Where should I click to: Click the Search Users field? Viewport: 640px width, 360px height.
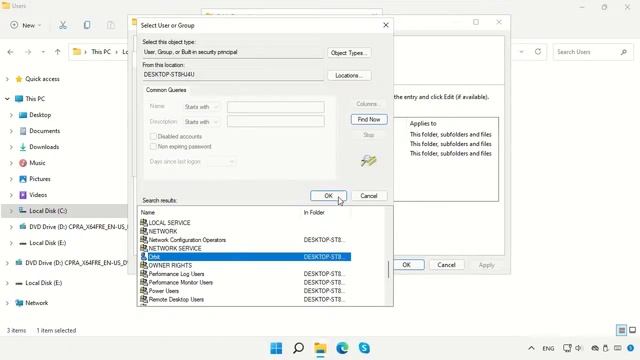point(593,52)
